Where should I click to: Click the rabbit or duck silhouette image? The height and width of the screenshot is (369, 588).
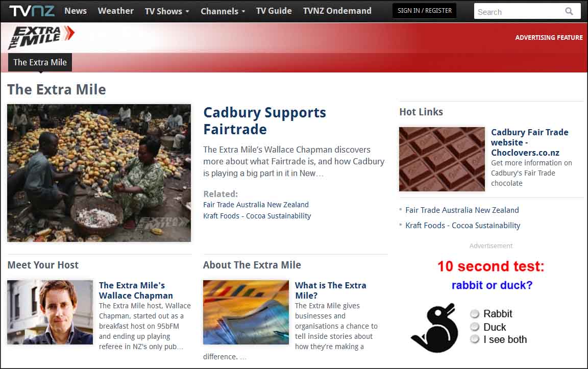[435, 328]
